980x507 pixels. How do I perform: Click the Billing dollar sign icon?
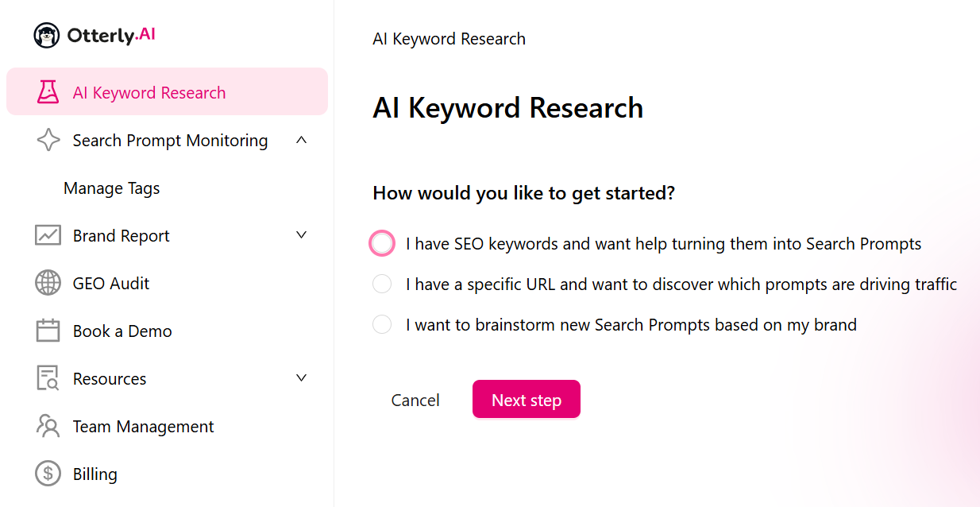[x=48, y=474]
